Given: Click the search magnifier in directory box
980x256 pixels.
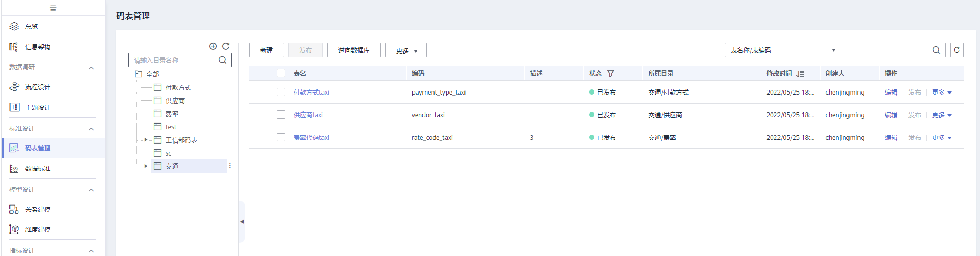Looking at the screenshot, I should click(x=223, y=60).
